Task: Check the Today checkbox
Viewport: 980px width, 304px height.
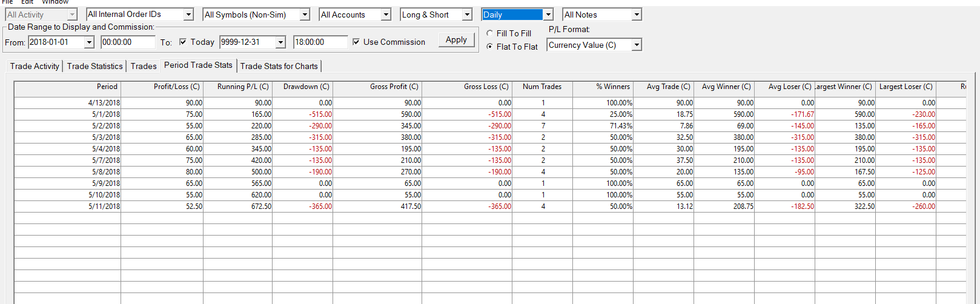Action: click(x=183, y=42)
